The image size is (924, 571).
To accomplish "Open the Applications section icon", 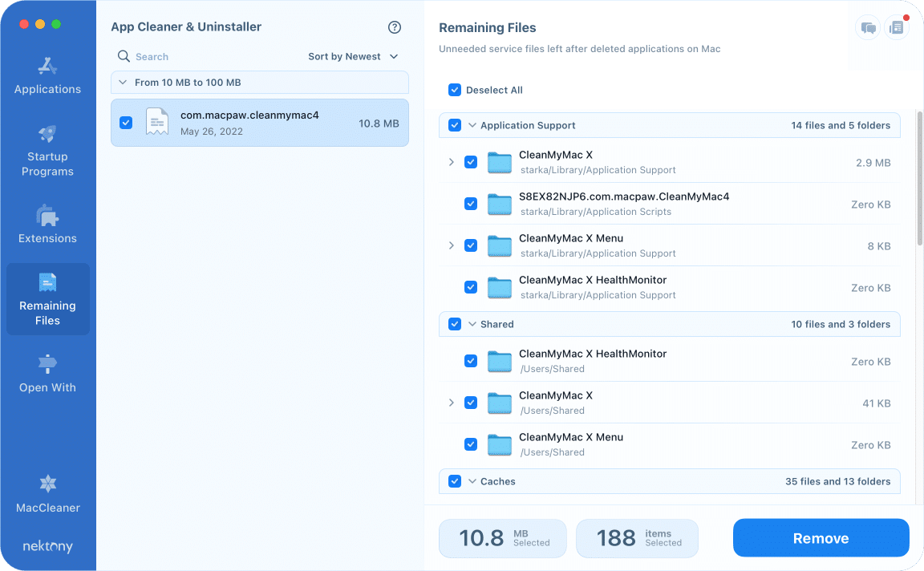I will (x=47, y=66).
